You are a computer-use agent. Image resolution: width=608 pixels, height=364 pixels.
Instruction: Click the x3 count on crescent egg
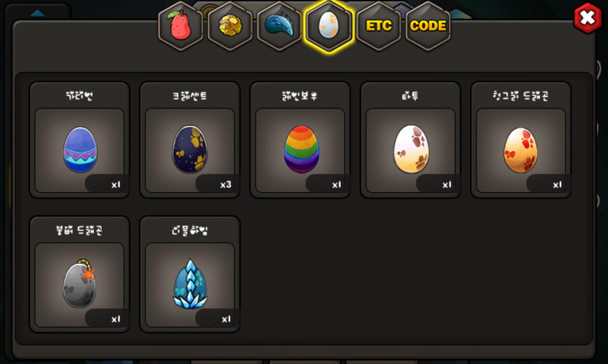[226, 184]
